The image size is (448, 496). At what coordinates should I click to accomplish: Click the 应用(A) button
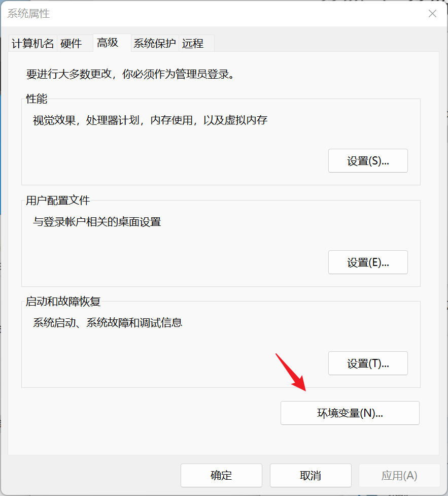399,475
